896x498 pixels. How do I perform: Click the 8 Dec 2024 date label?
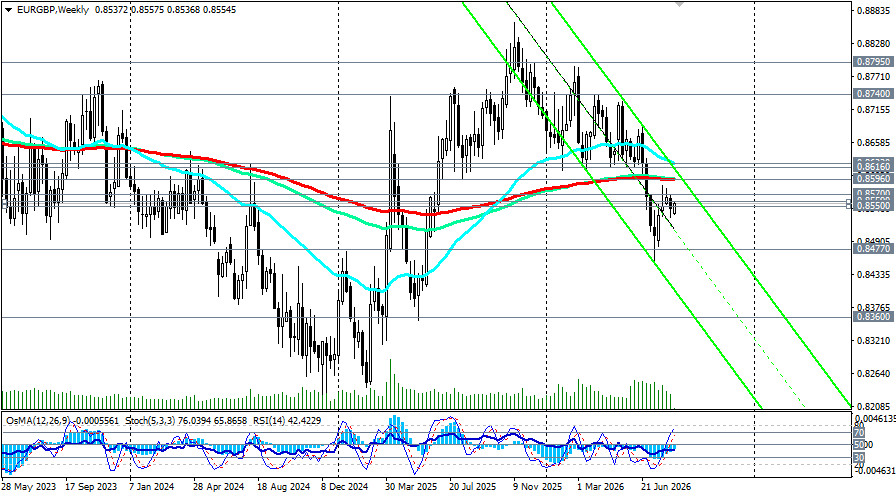345,487
